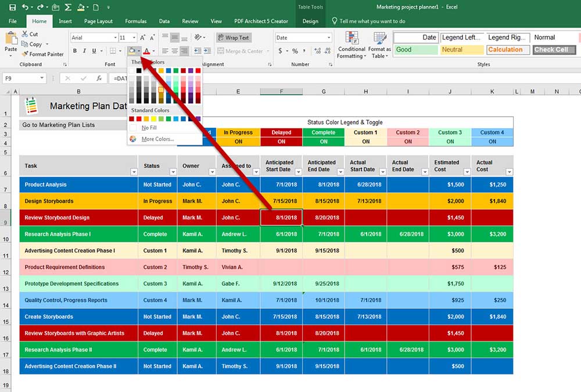Switch to the Formulas ribbon tab
This screenshot has width=581, height=392.
(x=135, y=21)
